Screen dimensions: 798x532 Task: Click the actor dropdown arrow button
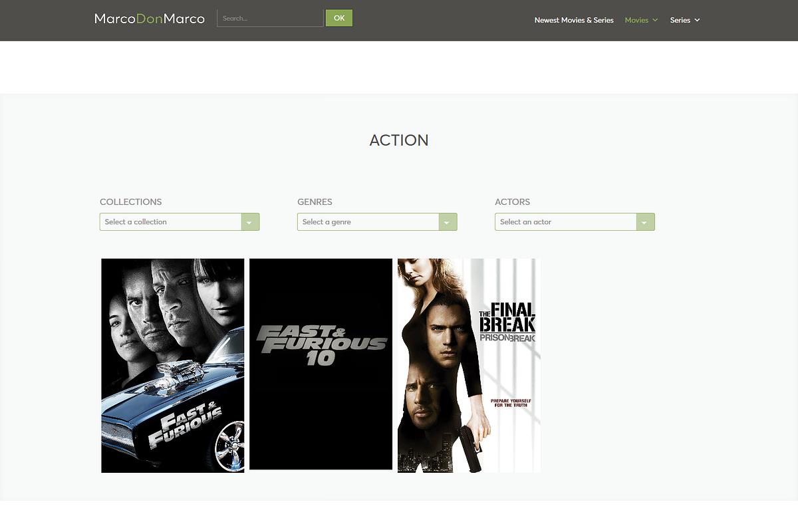(645, 222)
